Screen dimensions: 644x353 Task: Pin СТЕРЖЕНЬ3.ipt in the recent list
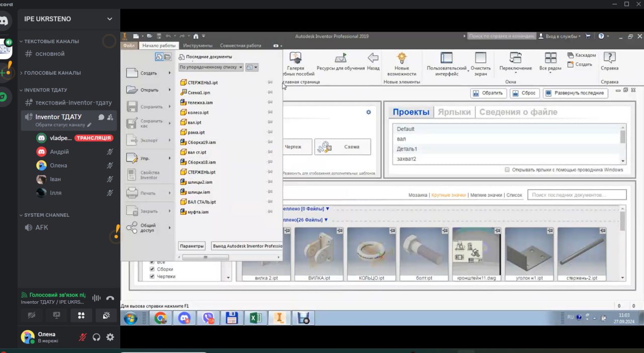(270, 82)
